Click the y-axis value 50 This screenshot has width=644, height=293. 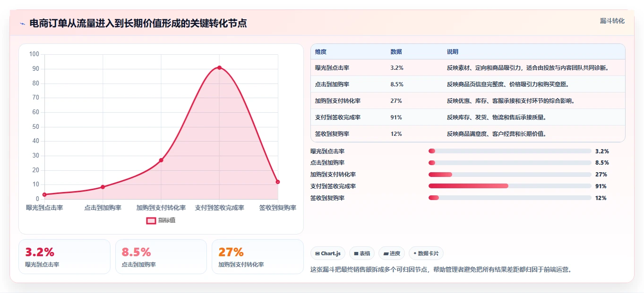pos(35,127)
